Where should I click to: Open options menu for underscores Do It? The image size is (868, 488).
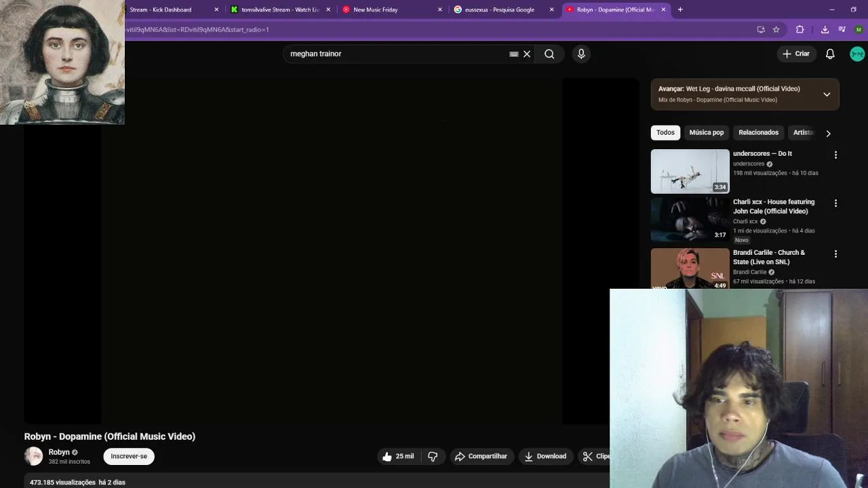(x=835, y=155)
